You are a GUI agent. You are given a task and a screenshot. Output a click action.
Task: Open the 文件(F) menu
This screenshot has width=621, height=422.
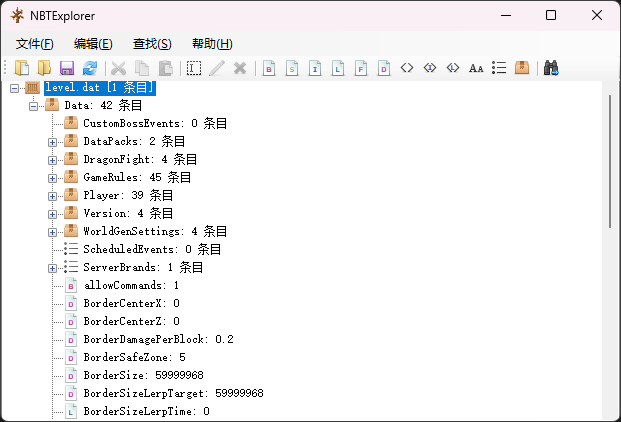tap(34, 44)
